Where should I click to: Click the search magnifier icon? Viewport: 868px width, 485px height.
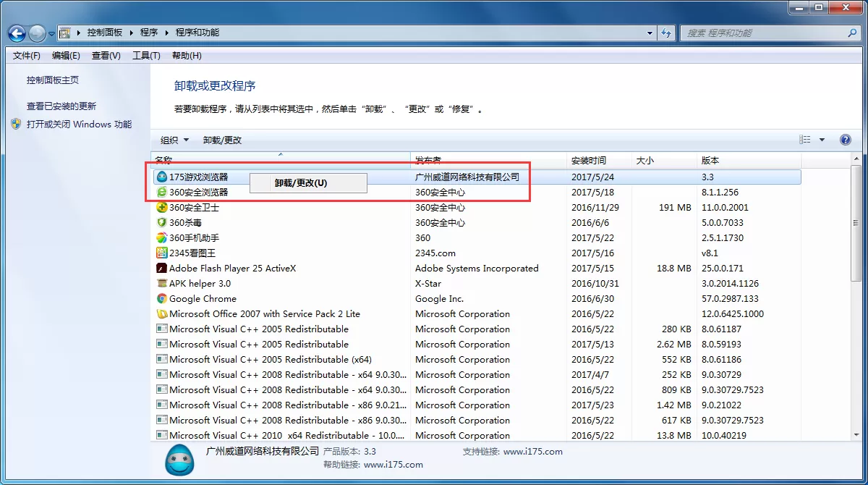pos(852,33)
